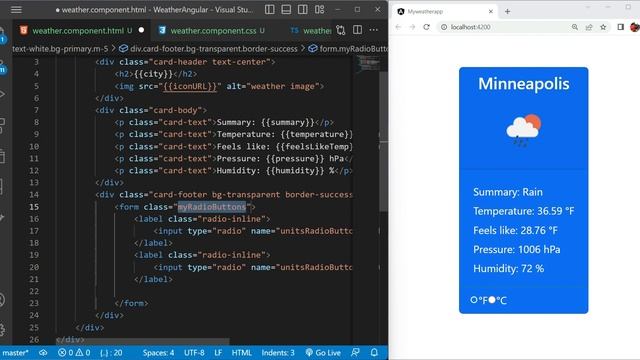Click Humidity: 72 % text

tap(508, 269)
